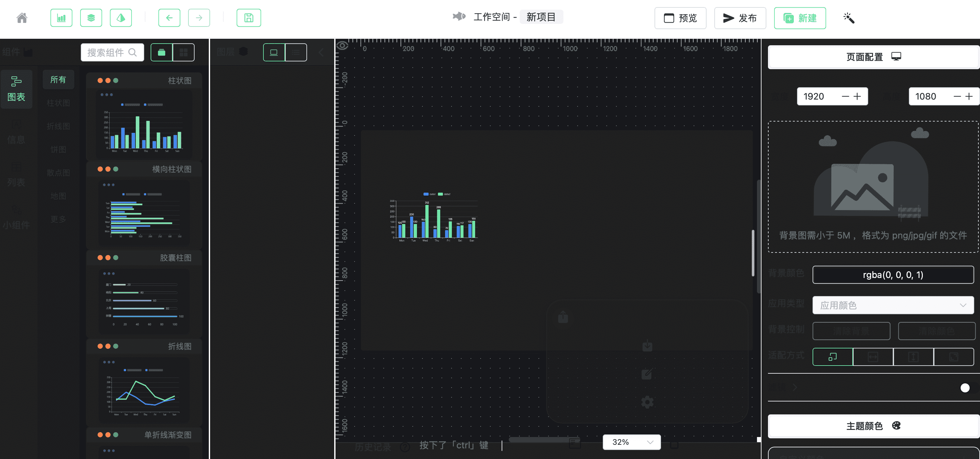The width and height of the screenshot is (980, 459).
Task: Click the help question mark icon
Action: 405,447
